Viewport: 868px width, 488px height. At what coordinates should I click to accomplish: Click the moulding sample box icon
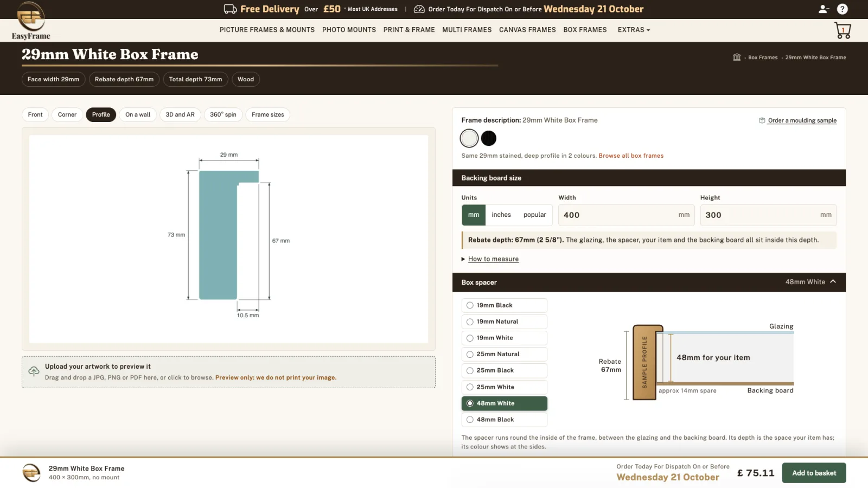tap(762, 120)
